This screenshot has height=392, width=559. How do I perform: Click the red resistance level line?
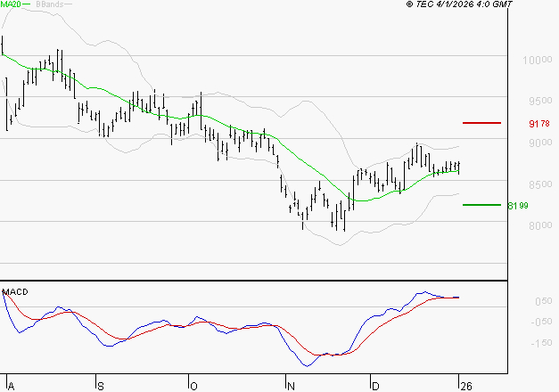point(481,123)
